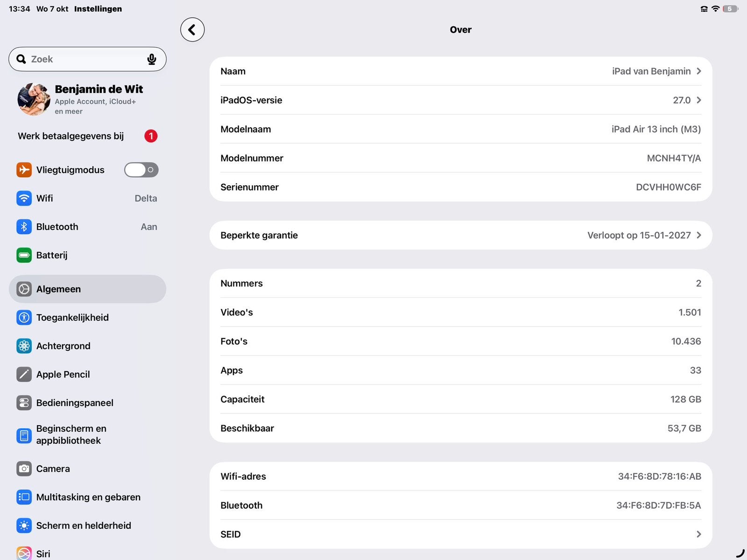Open Wifi settings via its blue icon
The height and width of the screenshot is (560, 747).
point(24,198)
